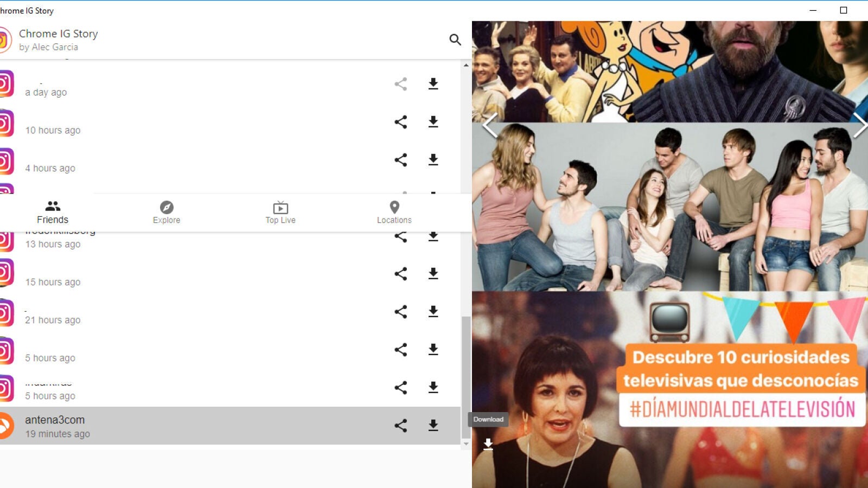Switch to the Locations tab
868x488 pixels.
coord(394,212)
